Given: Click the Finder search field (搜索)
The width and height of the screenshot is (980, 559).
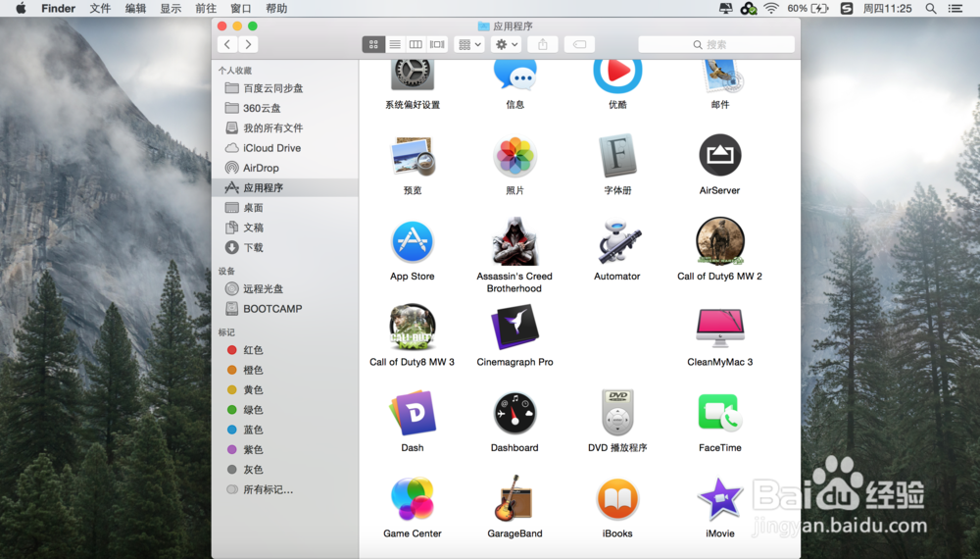Looking at the screenshot, I should 716,44.
